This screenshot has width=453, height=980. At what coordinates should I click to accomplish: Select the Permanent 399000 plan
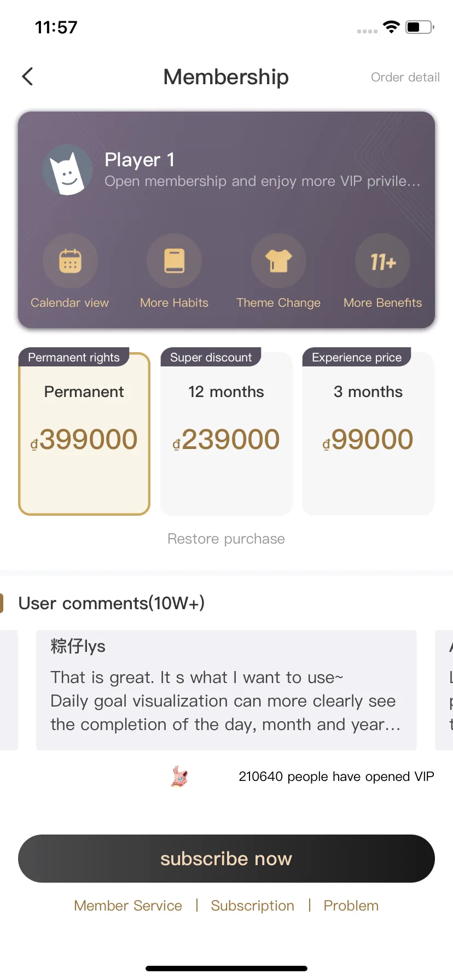[84, 432]
